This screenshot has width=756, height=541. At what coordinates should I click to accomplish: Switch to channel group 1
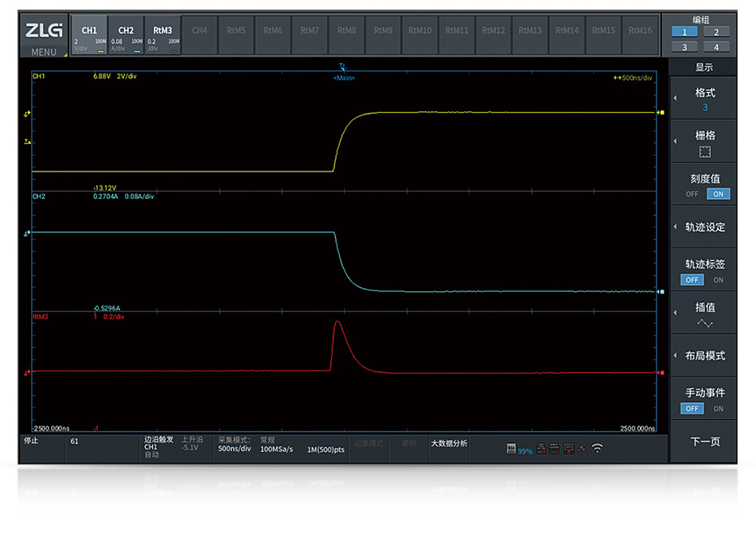tap(684, 33)
